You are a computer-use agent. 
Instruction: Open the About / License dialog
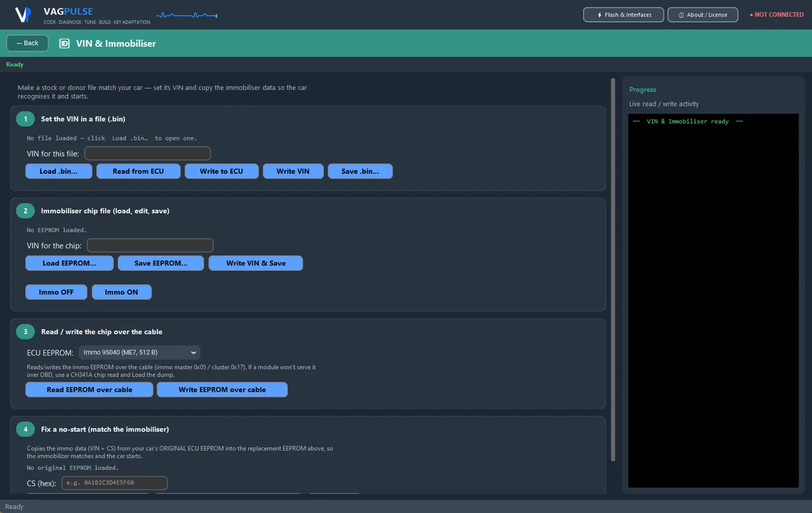[703, 15]
